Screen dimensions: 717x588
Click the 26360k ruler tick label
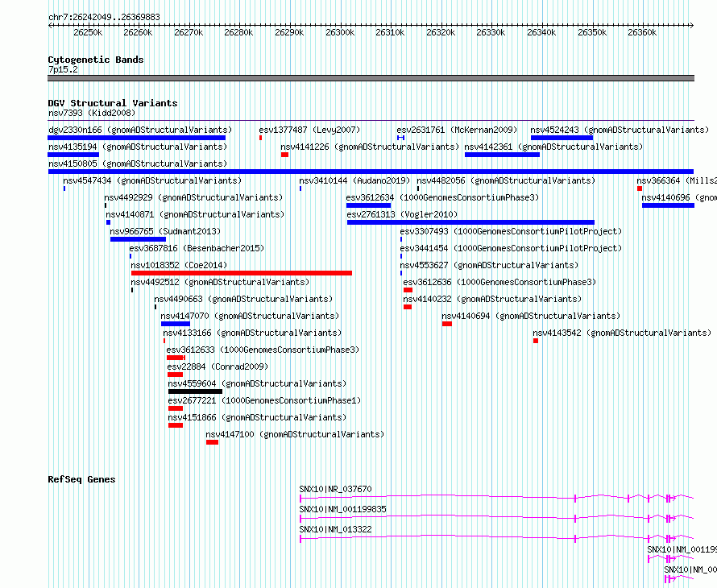(642, 32)
